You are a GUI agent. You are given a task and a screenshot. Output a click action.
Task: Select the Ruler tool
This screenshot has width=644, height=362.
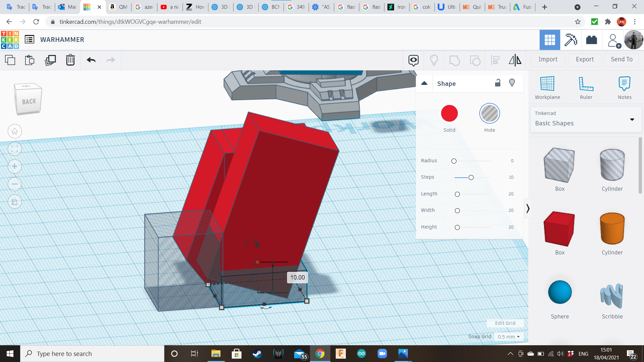tap(586, 88)
